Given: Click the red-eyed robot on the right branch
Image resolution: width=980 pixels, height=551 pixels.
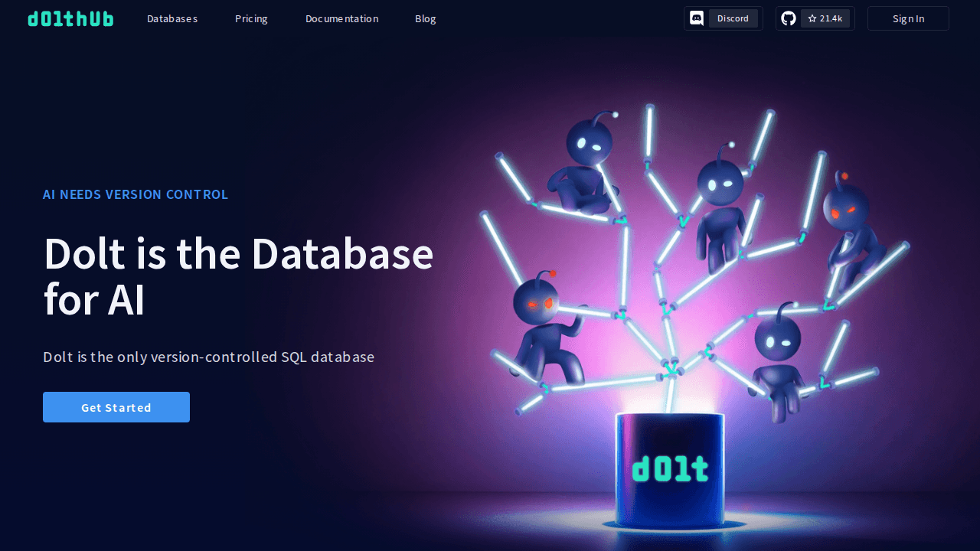Looking at the screenshot, I should (848, 230).
